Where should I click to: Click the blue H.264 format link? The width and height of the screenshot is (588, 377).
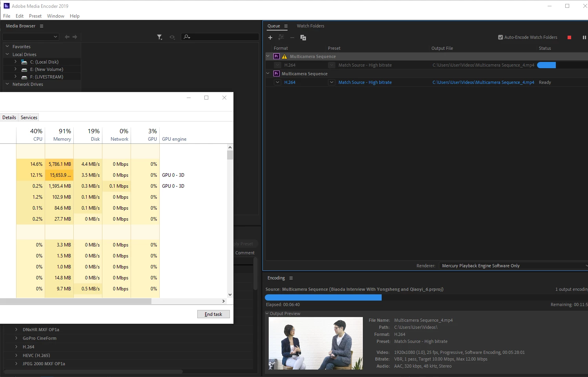(x=290, y=82)
